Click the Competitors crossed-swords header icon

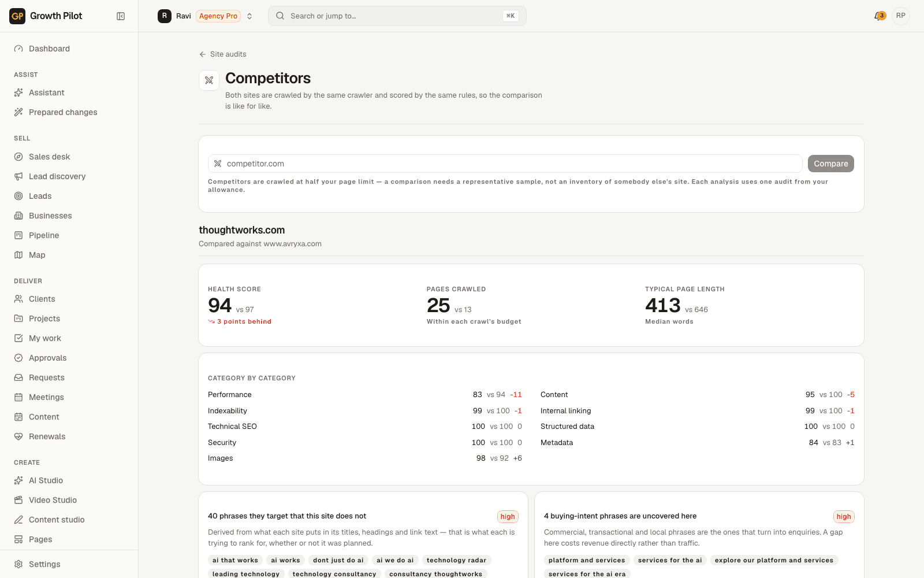[209, 80]
